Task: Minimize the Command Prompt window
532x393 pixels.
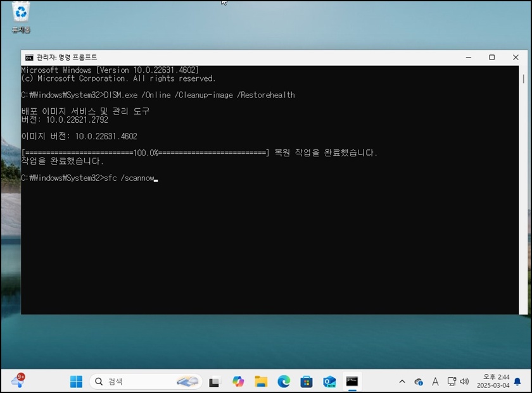Action: (x=469, y=58)
